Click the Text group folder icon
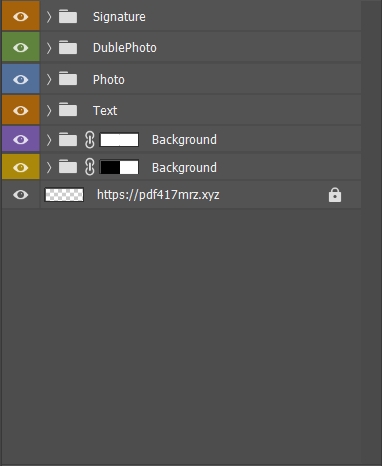Screen dimensions: 382x466 (68, 110)
